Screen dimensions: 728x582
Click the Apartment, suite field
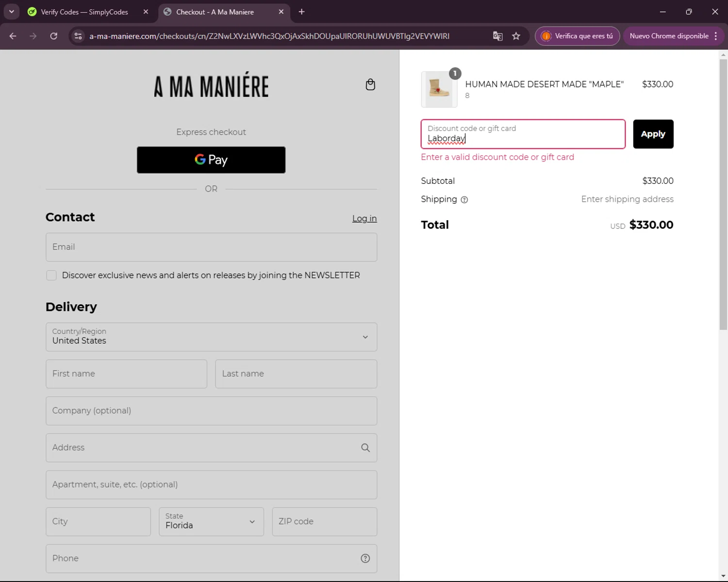point(211,485)
